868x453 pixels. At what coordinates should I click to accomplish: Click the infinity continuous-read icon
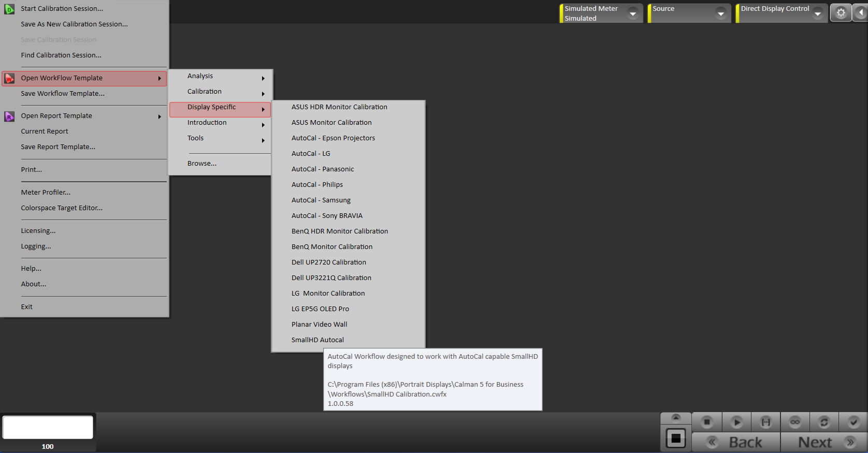click(795, 422)
